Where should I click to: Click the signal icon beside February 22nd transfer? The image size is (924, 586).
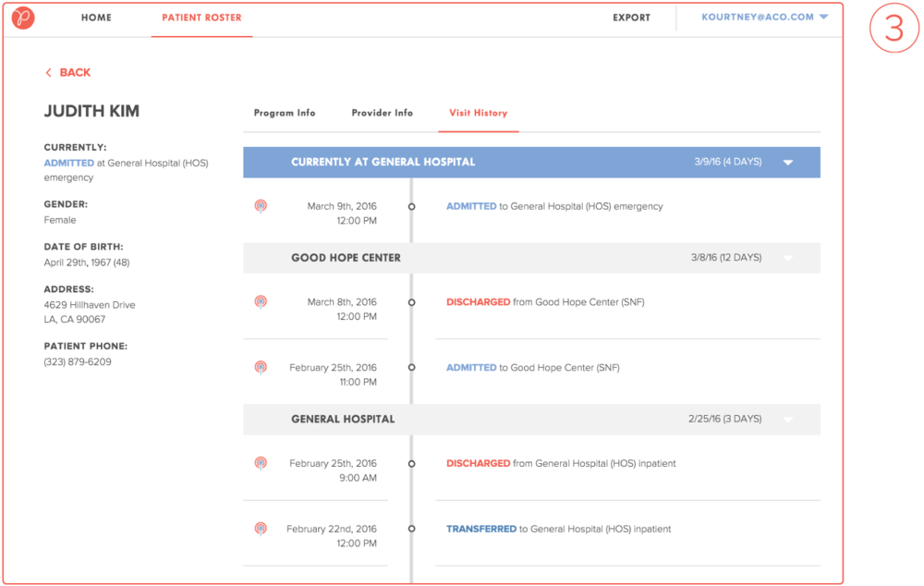[261, 529]
